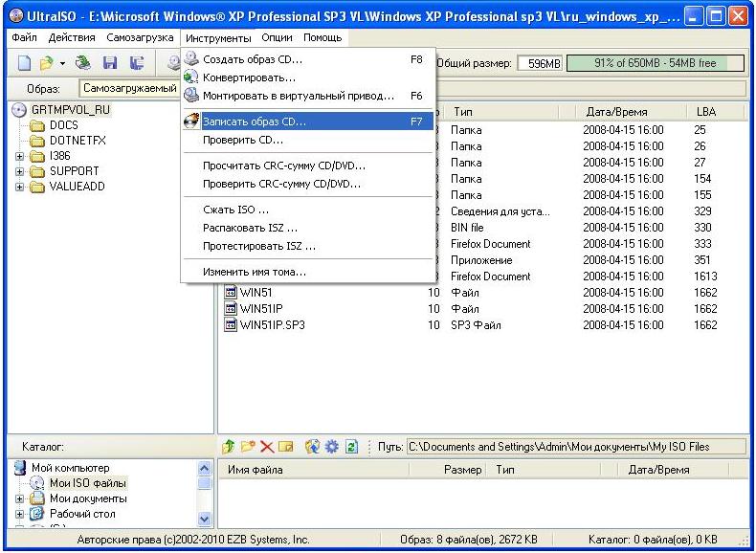Choose Сжать ISO menu entry
Viewport: 756px width, 553px height.
pos(307,210)
